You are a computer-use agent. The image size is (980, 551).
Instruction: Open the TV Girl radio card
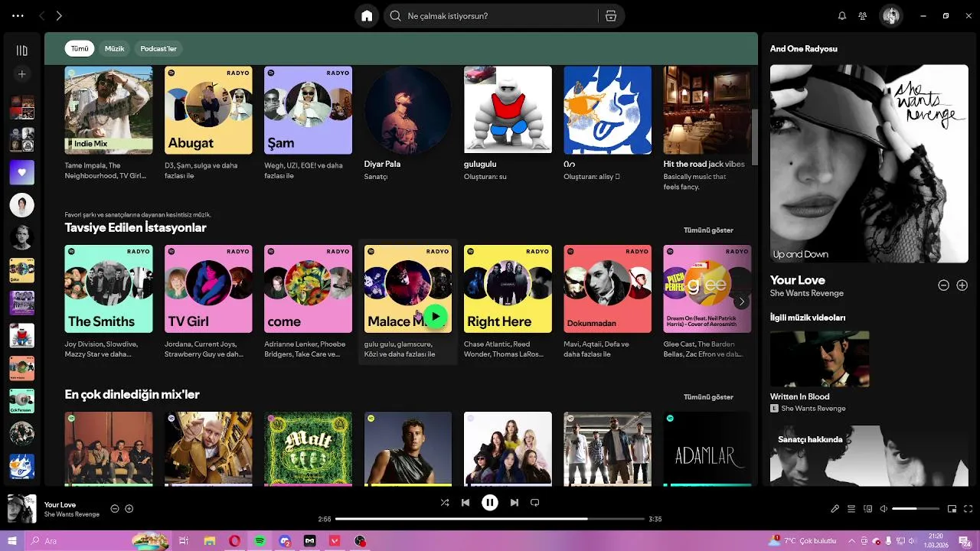tap(208, 303)
